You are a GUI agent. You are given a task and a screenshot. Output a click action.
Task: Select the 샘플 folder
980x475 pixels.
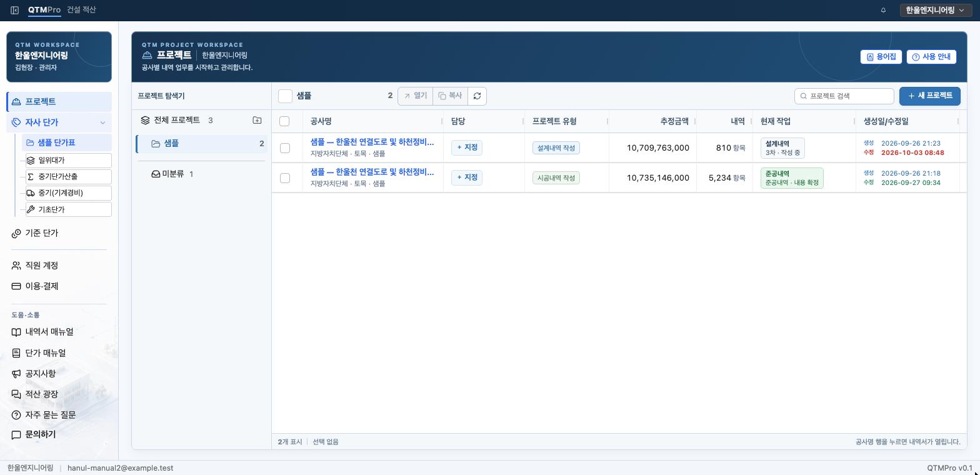(x=202, y=144)
